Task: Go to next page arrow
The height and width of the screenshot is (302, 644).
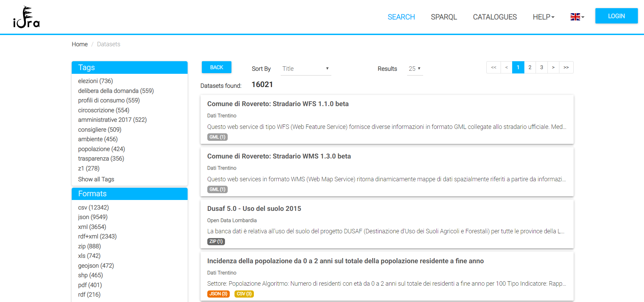Action: point(553,67)
